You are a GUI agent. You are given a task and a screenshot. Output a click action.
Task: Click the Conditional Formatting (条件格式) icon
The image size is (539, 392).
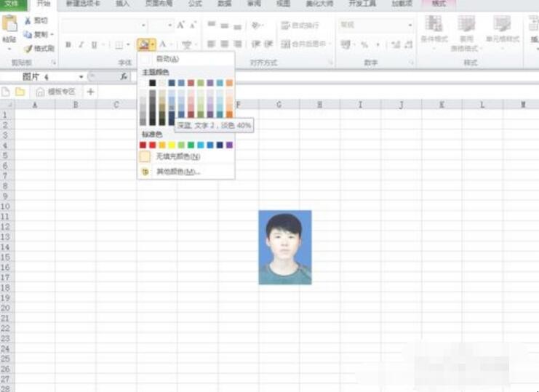pyautogui.click(x=434, y=24)
